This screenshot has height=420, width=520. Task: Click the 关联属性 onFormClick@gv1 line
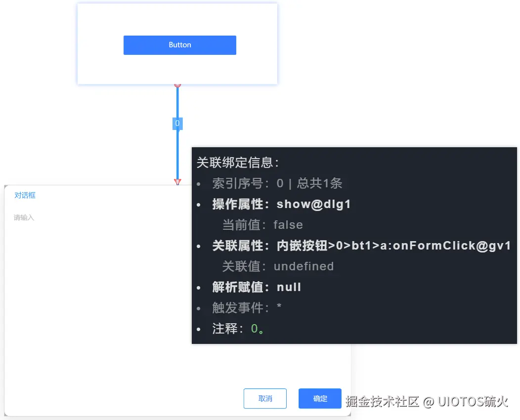pyautogui.click(x=361, y=246)
